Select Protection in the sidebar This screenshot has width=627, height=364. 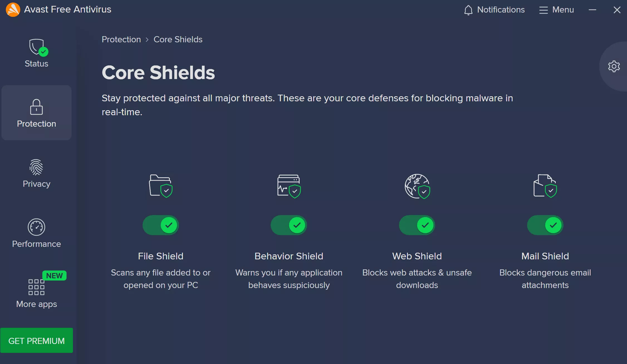pyautogui.click(x=36, y=113)
